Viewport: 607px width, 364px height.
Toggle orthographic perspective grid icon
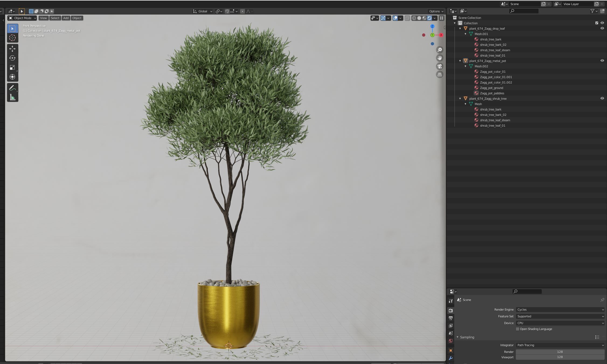[x=440, y=75]
